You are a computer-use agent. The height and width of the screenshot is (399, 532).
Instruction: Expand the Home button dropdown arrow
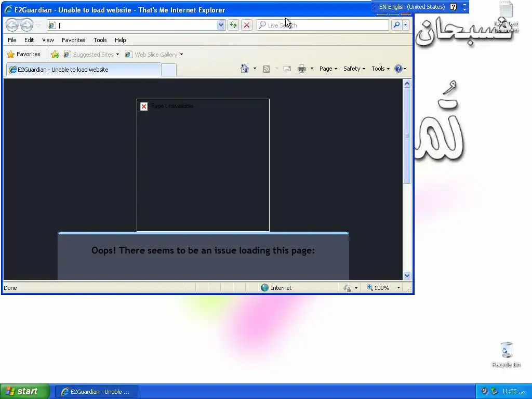point(255,69)
